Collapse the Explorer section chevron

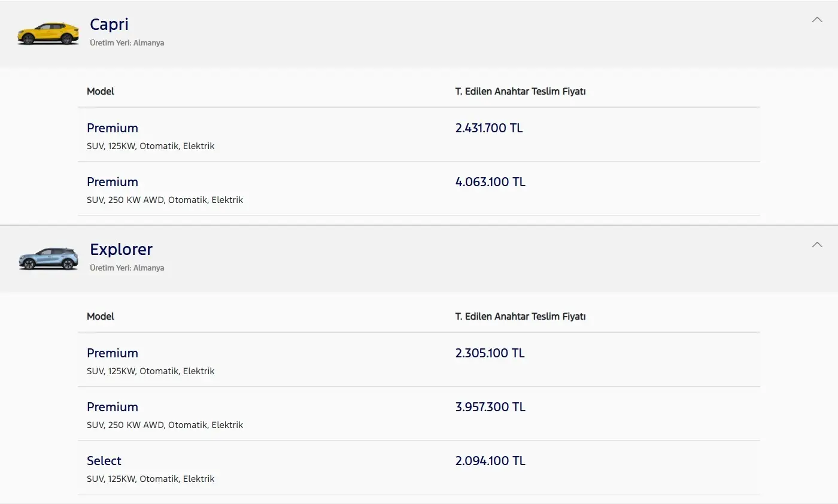pos(816,245)
